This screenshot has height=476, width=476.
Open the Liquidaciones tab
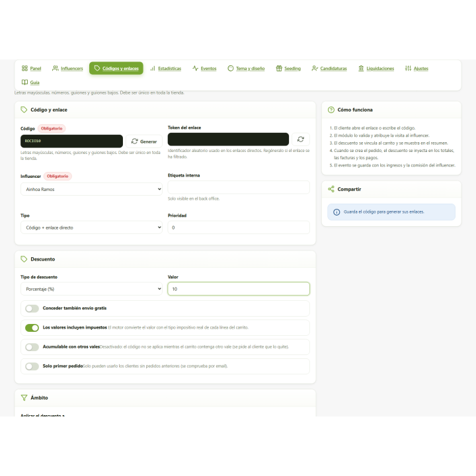pyautogui.click(x=376, y=68)
